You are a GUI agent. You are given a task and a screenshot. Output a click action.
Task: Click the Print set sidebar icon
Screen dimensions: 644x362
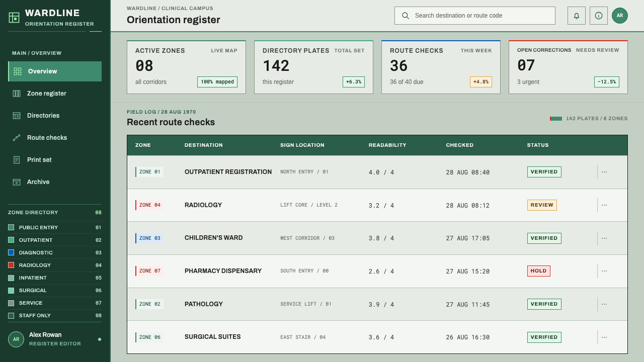(17, 160)
